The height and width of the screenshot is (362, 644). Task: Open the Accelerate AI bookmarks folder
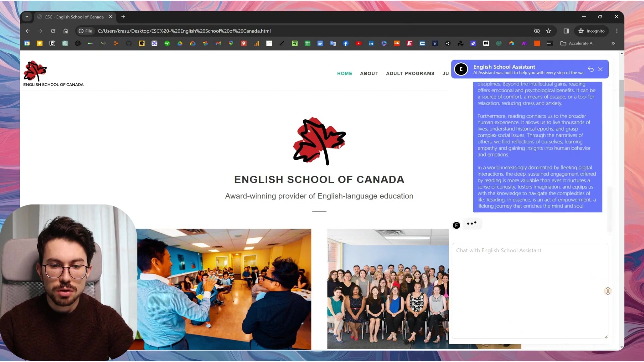577,43
